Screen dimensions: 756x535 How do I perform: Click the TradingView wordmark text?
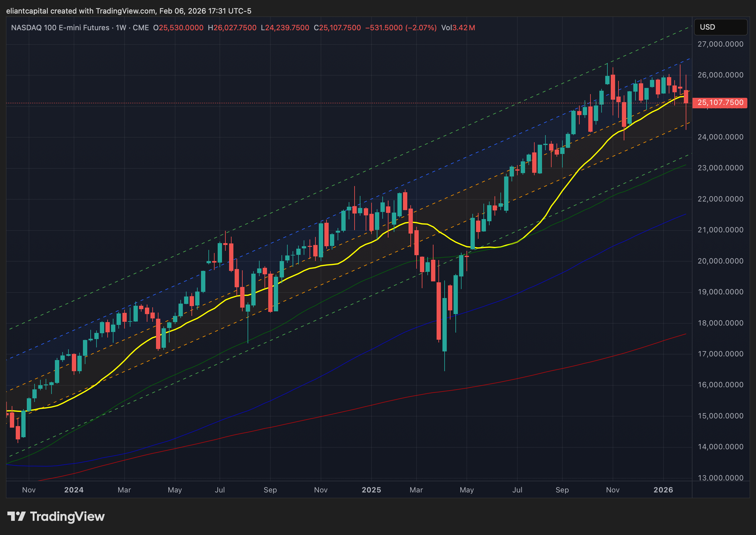(67, 516)
